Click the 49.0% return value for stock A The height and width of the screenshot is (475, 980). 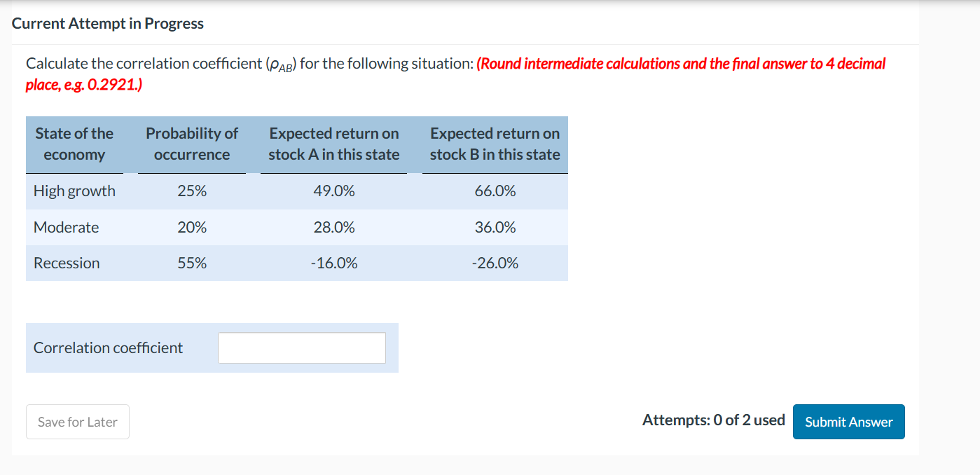click(x=334, y=191)
